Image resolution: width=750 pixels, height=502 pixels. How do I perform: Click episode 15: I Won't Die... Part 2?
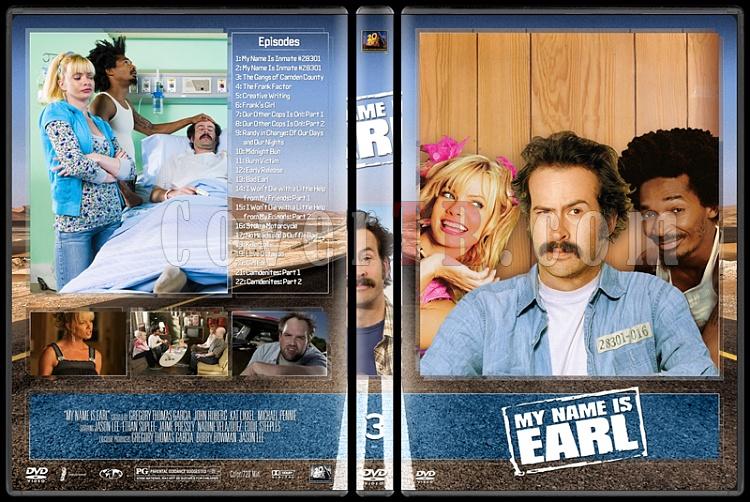pyautogui.click(x=280, y=211)
